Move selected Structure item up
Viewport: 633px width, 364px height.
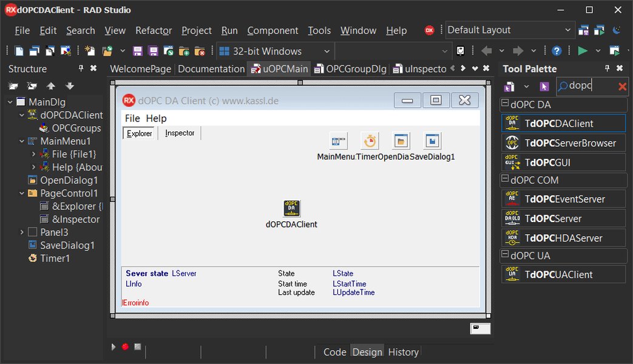[51, 86]
